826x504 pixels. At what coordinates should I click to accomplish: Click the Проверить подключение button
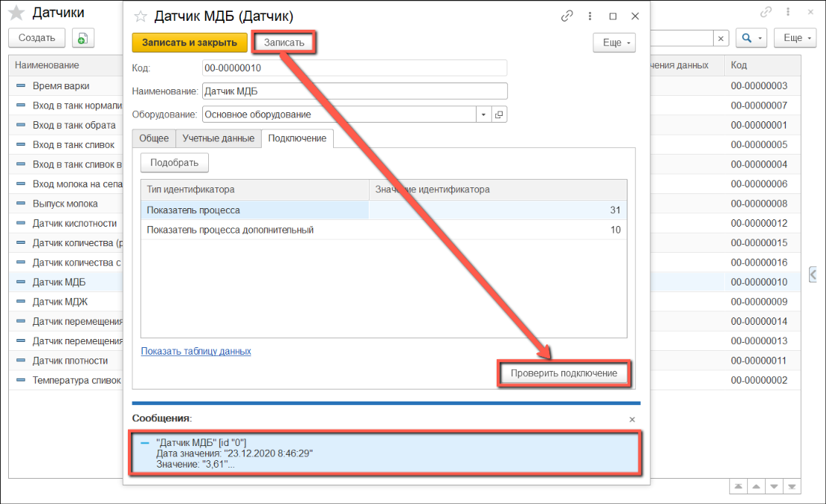click(564, 373)
